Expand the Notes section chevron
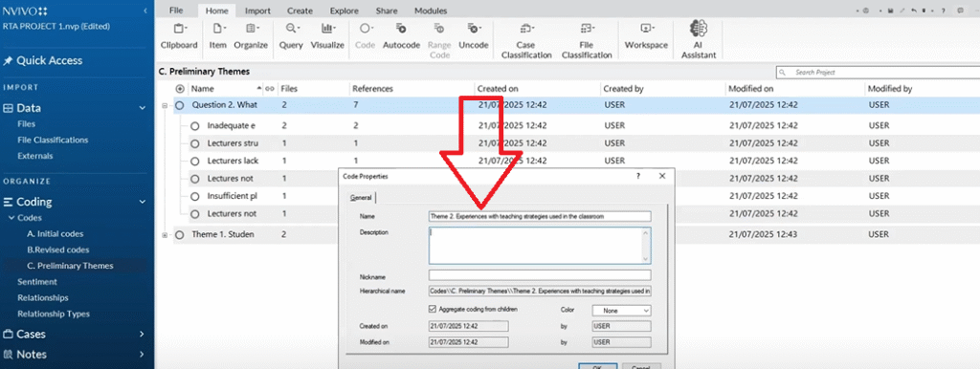The height and width of the screenshot is (369, 980). point(143,354)
